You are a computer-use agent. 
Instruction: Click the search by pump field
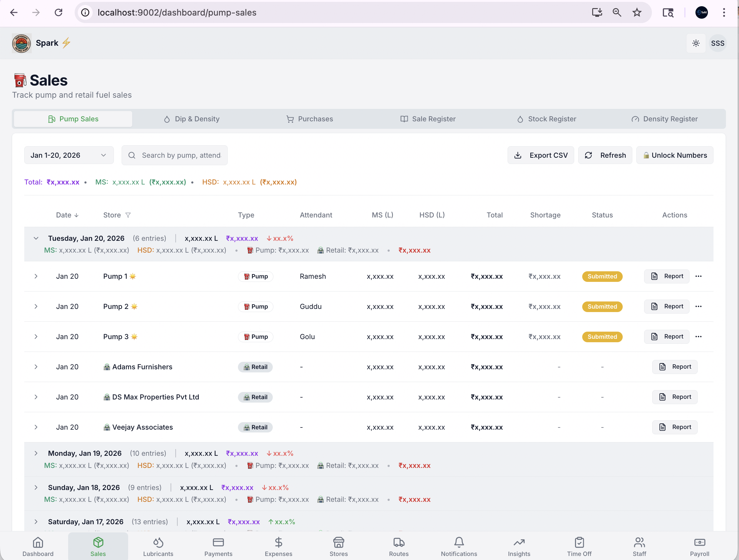(x=180, y=155)
